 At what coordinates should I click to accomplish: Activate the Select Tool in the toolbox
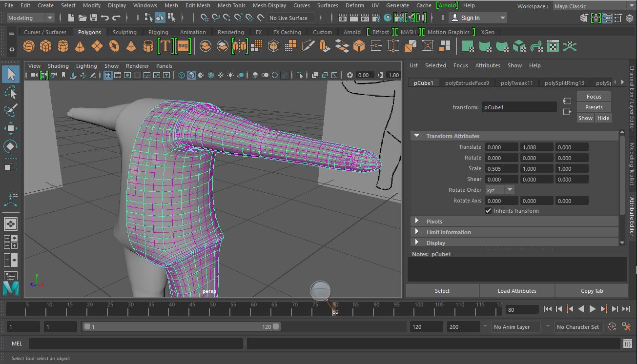tap(11, 74)
